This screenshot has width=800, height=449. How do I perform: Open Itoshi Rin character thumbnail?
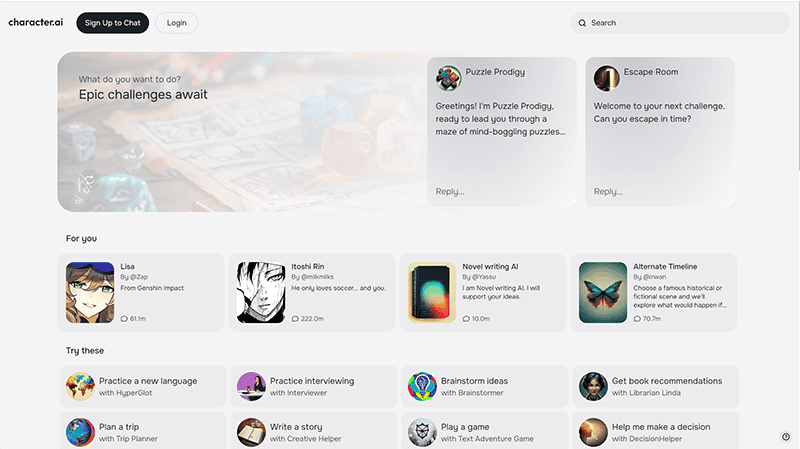[x=261, y=292]
